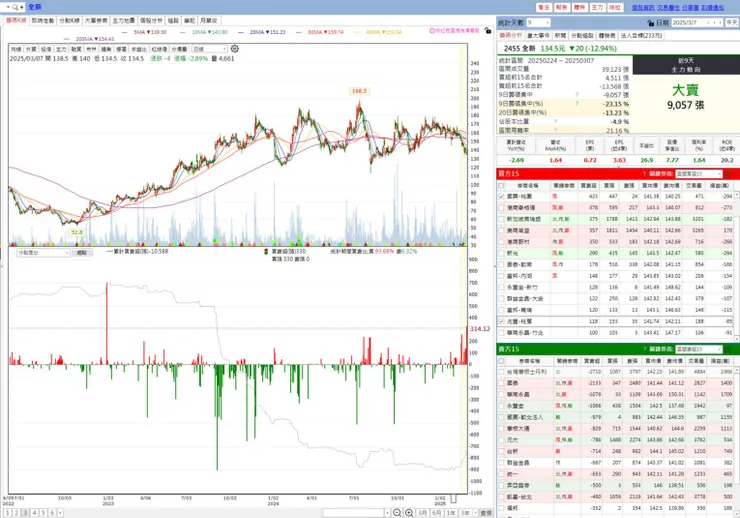Screen dimensions: 740x518
Task: Click help icon next to 9日籌碼集中
Action: coord(577,95)
